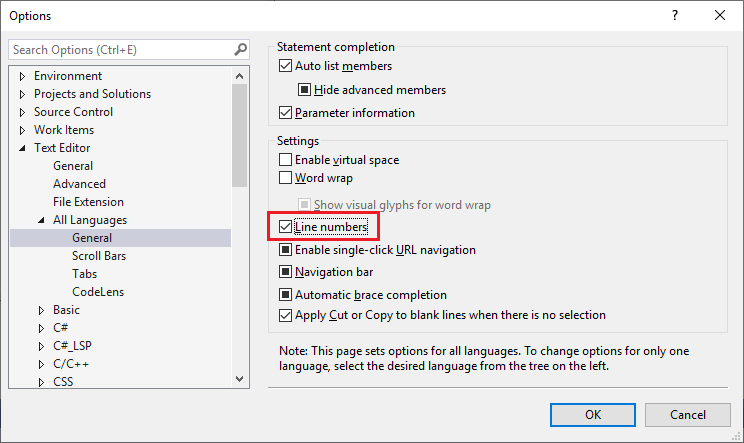Open CodeLens settings page

click(x=98, y=292)
